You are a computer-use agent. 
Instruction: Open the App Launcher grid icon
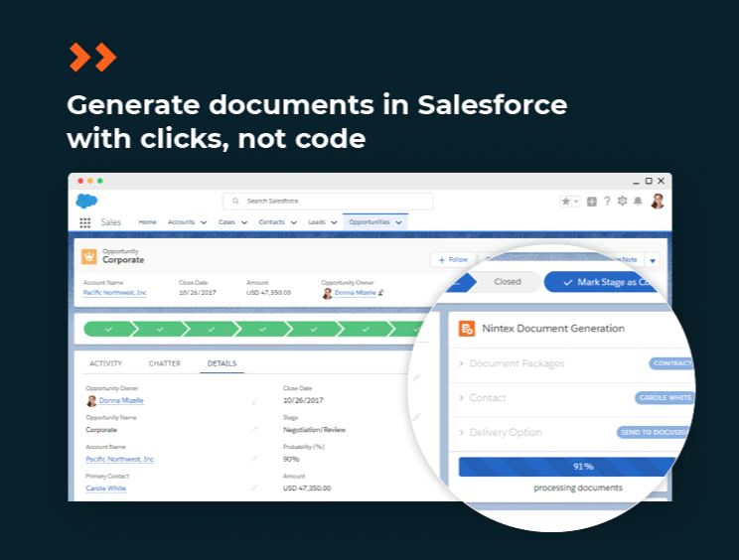[84, 222]
